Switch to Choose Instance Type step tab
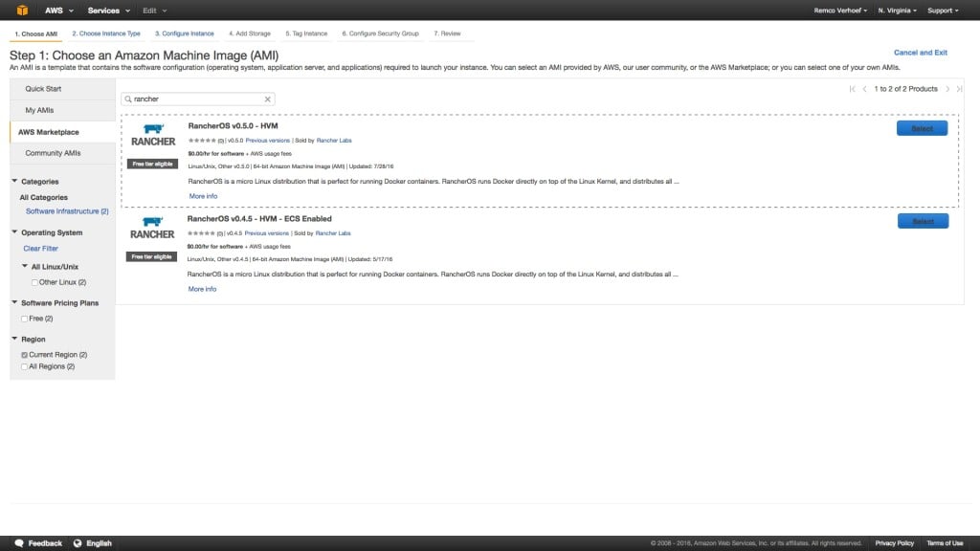 click(106, 33)
